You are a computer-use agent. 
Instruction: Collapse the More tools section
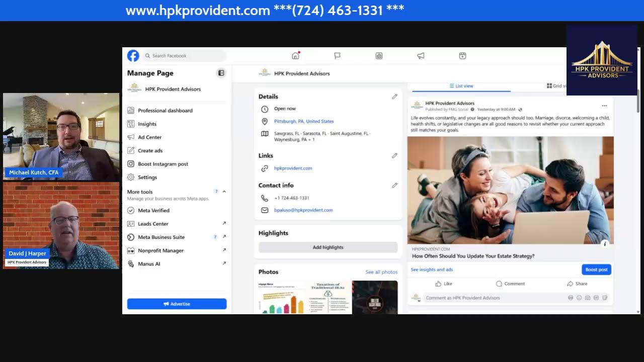coord(224,192)
